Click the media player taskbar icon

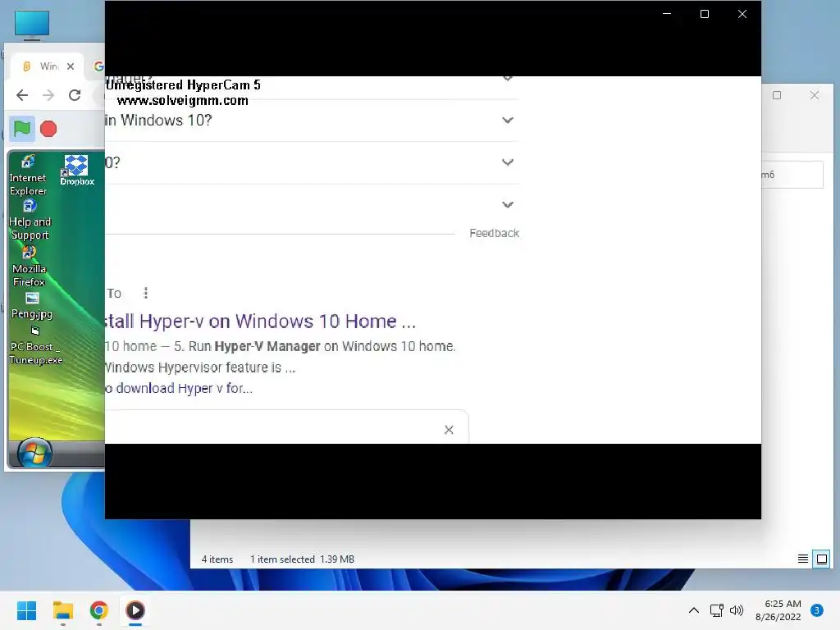(x=135, y=610)
